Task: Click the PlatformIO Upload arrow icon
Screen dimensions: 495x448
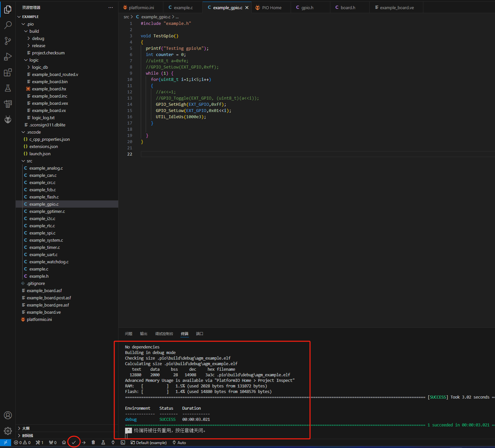Action: point(84,442)
